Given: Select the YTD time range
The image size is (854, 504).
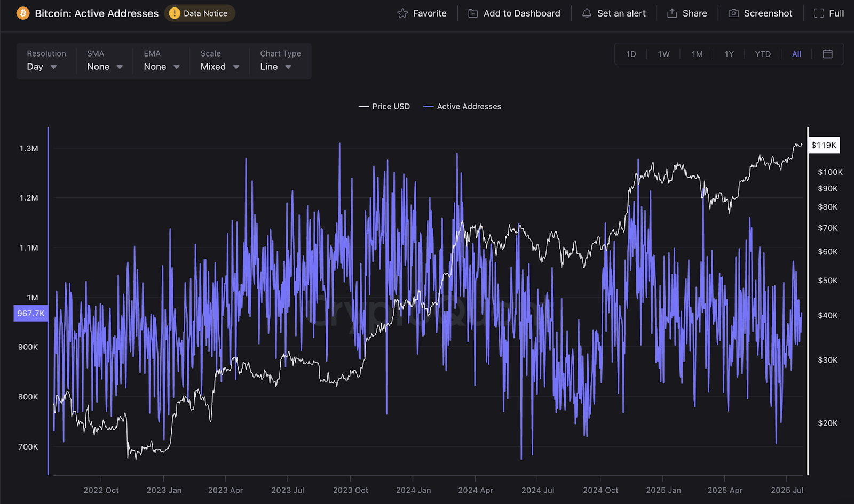Looking at the screenshot, I should (763, 54).
